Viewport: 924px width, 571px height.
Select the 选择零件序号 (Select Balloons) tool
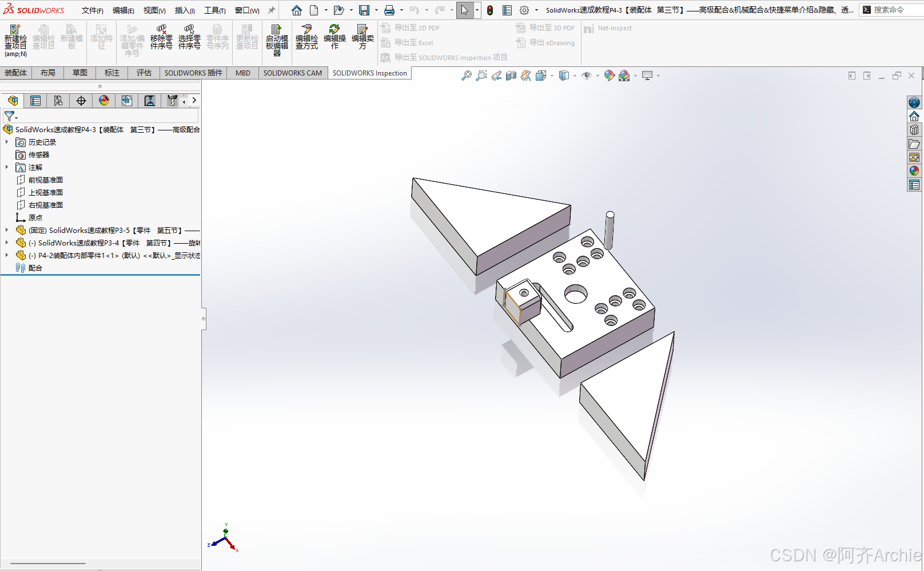189,37
